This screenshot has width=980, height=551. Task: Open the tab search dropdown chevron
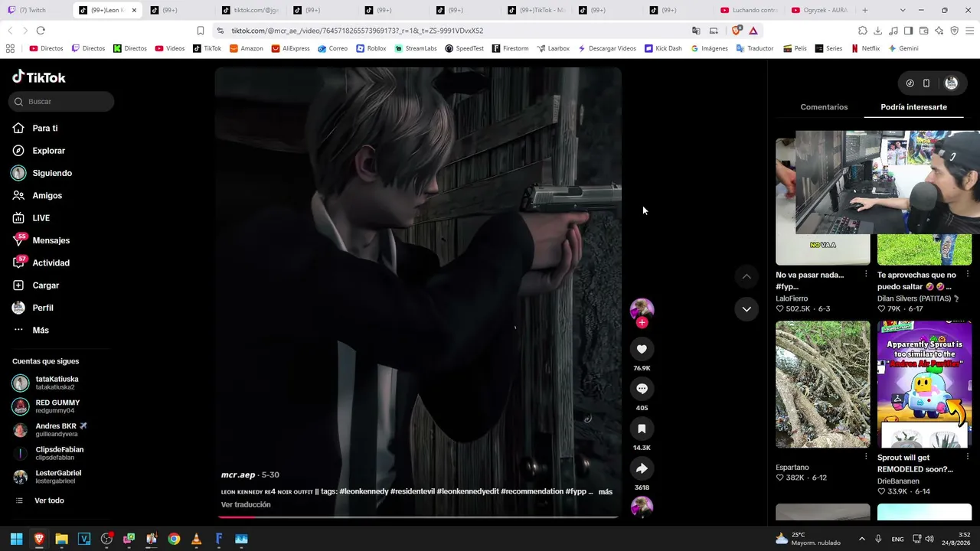click(903, 10)
